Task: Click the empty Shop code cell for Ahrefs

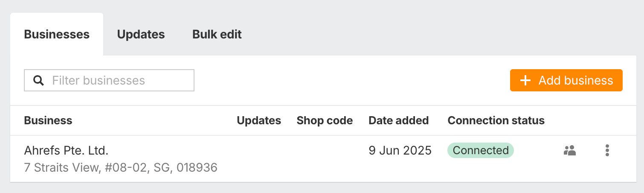Action: pyautogui.click(x=325, y=158)
